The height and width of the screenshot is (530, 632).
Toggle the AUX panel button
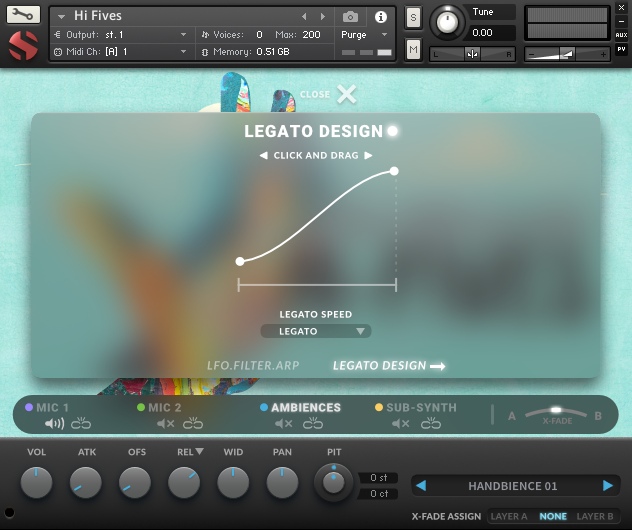(x=621, y=35)
